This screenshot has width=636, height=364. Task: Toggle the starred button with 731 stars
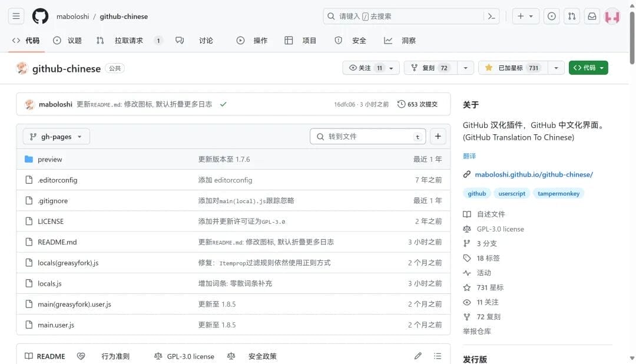[x=513, y=68]
